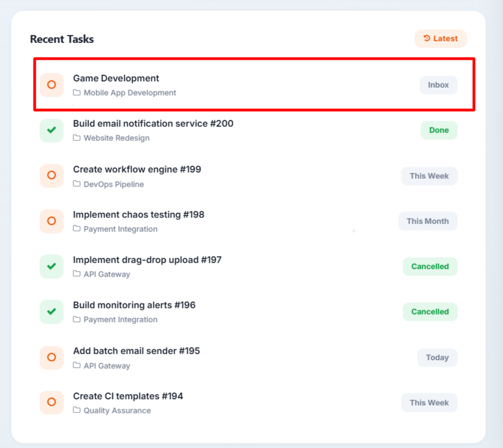This screenshot has height=448, width=503.
Task: Toggle Game Development task status circle
Action: [51, 85]
